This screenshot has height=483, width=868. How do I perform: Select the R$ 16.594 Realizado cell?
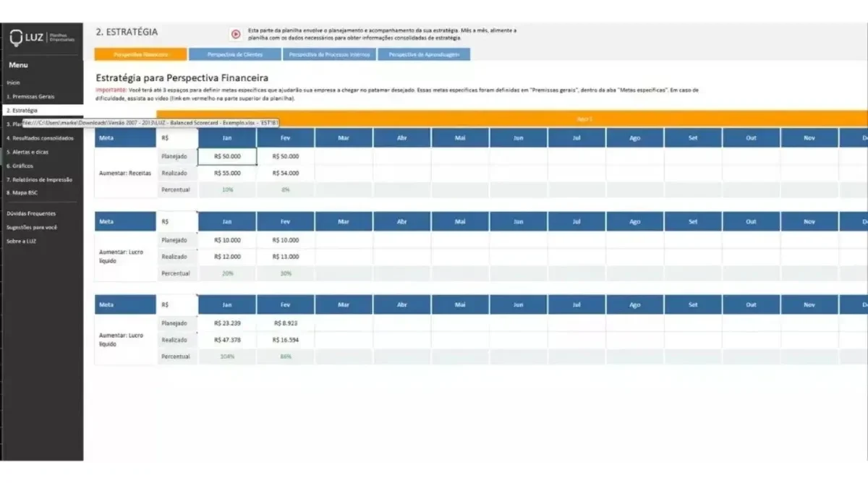tap(285, 340)
